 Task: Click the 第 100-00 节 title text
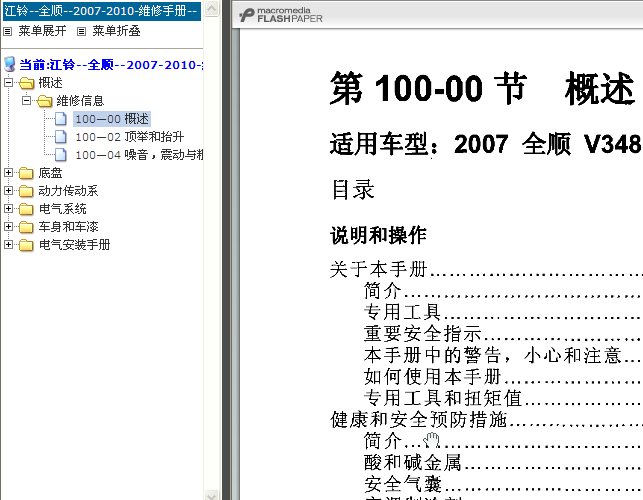(x=429, y=88)
